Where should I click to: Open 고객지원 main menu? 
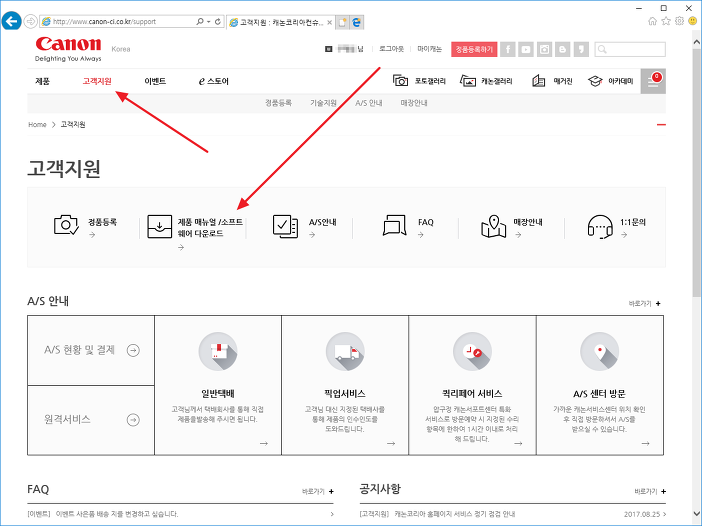pyautogui.click(x=97, y=81)
